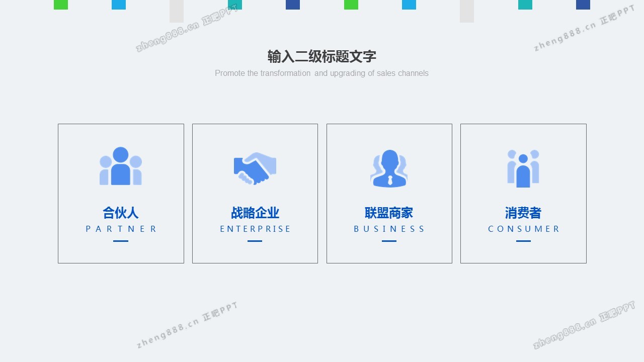
Task: Click the blue underline beneath PARTNER
Action: pos(121,241)
